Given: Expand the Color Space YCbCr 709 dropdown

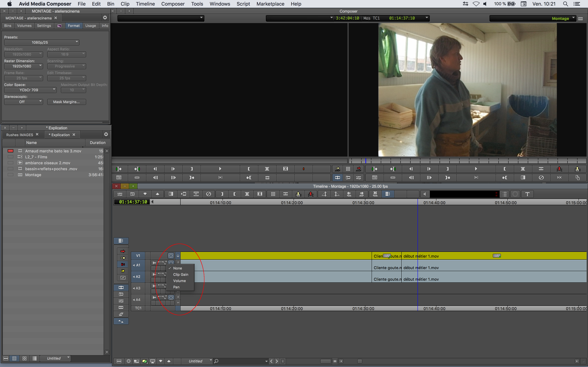Looking at the screenshot, I should (x=30, y=90).
